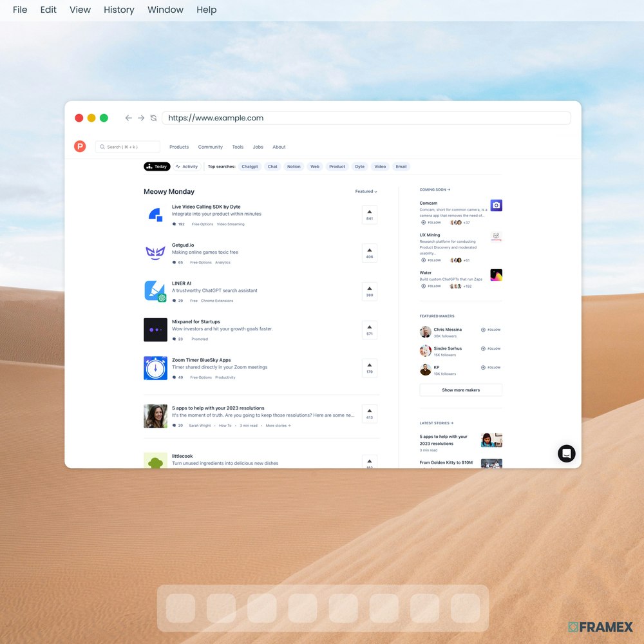Open the File menu

point(20,10)
